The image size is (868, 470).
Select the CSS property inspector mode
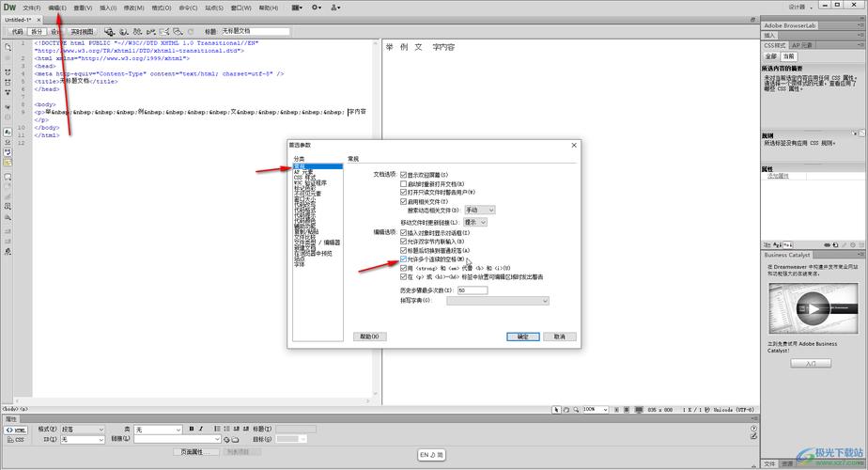[x=16, y=439]
